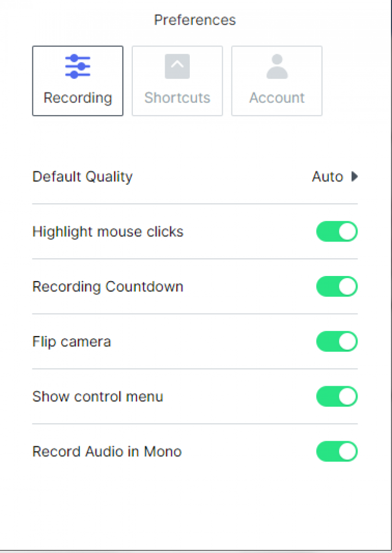Switch off Show control menu

[337, 397]
